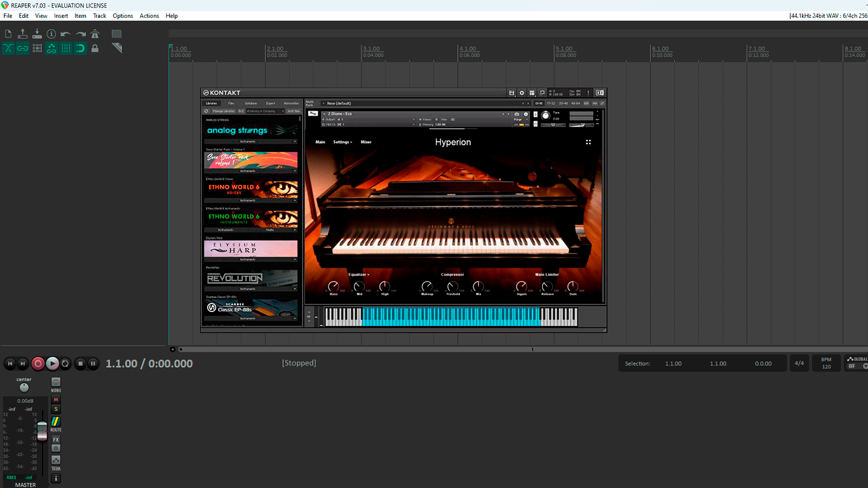Click the 4/4 time signature box
The width and height of the screenshot is (868, 488).
pos(799,363)
